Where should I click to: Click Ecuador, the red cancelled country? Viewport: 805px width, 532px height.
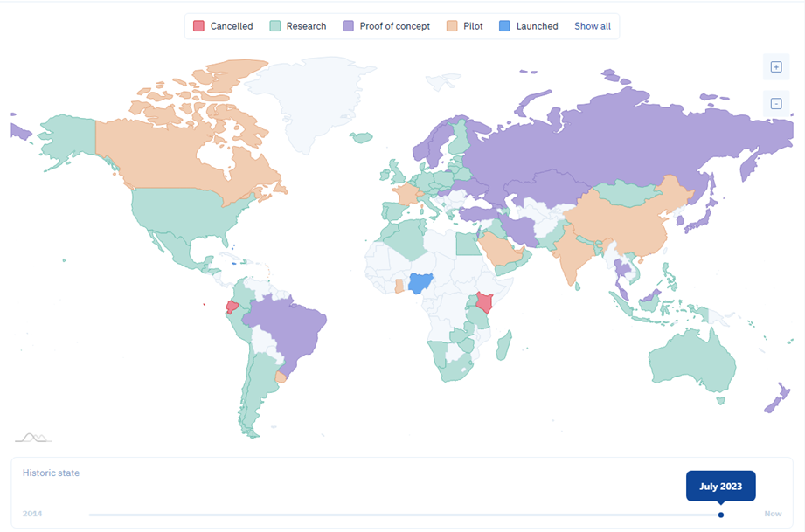pyautogui.click(x=232, y=307)
